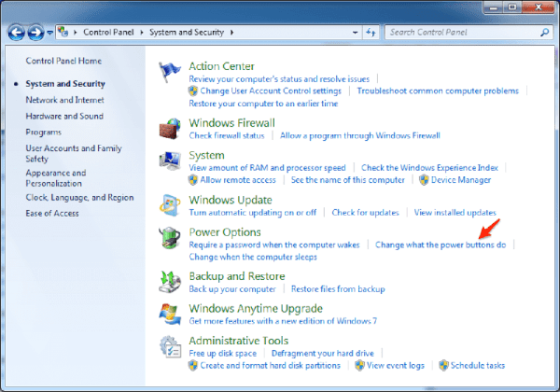Image resolution: width=560 pixels, height=392 pixels.
Task: Open the Windows Firewall icon
Action: tap(171, 129)
